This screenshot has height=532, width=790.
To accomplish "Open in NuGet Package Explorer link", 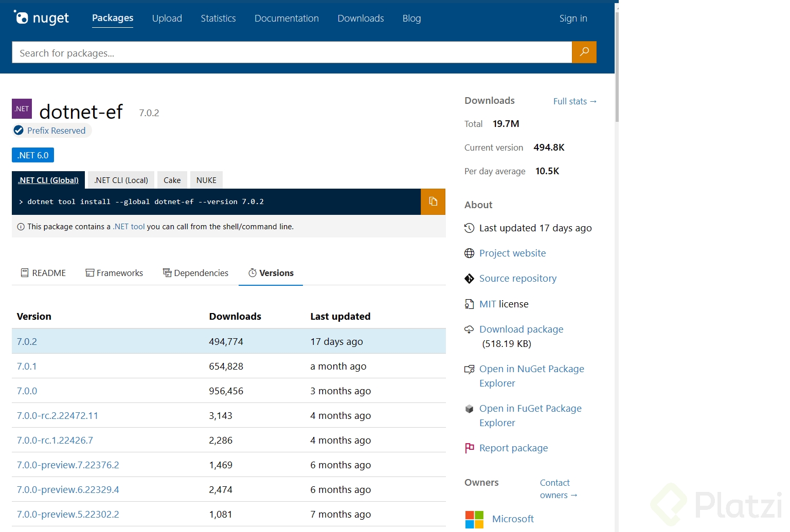I will 532,376.
